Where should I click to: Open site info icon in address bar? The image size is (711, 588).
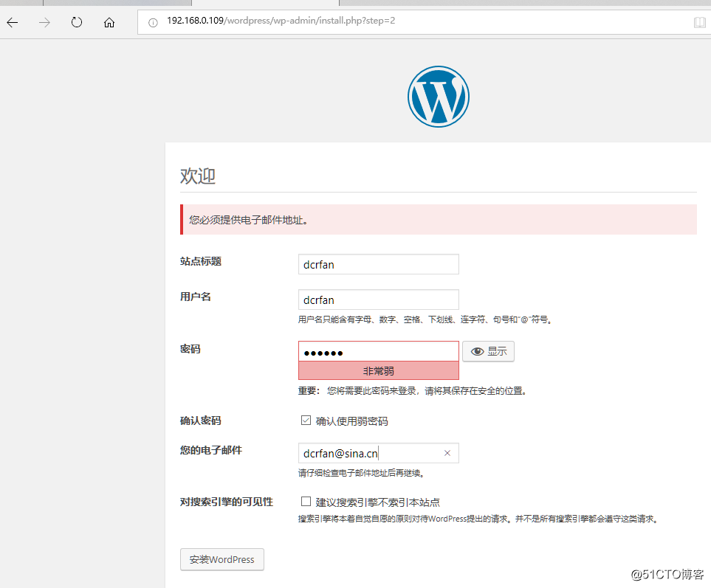154,22
